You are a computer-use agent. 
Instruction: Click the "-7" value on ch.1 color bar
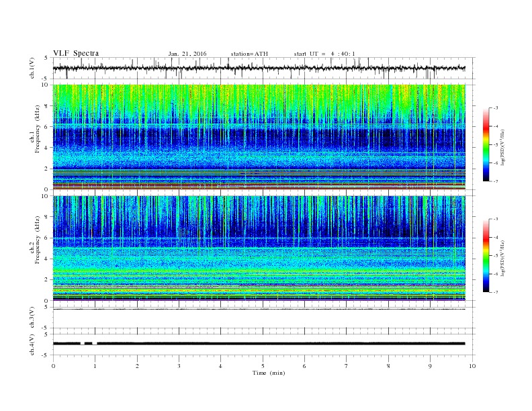[496, 181]
